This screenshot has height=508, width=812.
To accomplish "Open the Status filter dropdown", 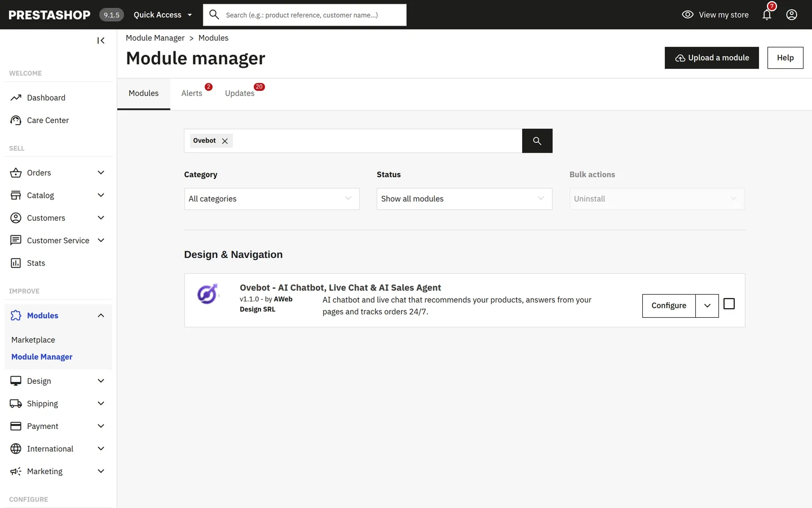I will coord(465,199).
